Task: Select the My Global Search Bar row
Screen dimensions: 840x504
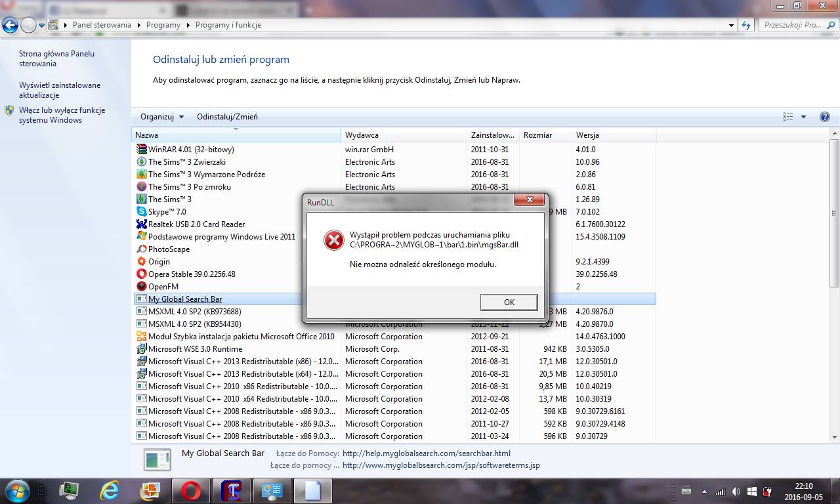Action: coord(394,299)
